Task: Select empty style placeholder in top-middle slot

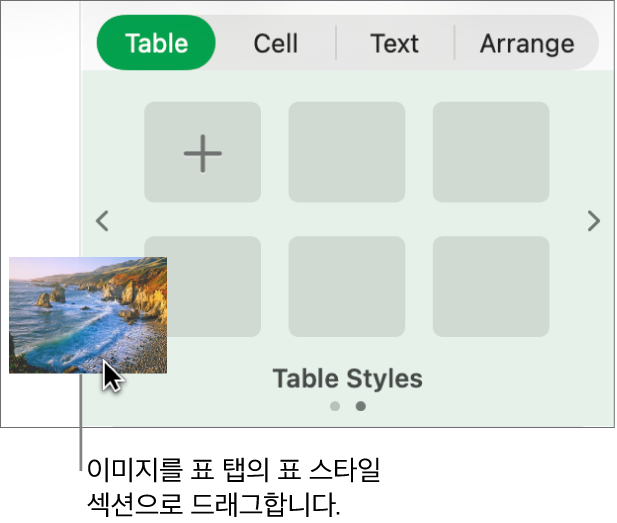Action: click(x=347, y=153)
